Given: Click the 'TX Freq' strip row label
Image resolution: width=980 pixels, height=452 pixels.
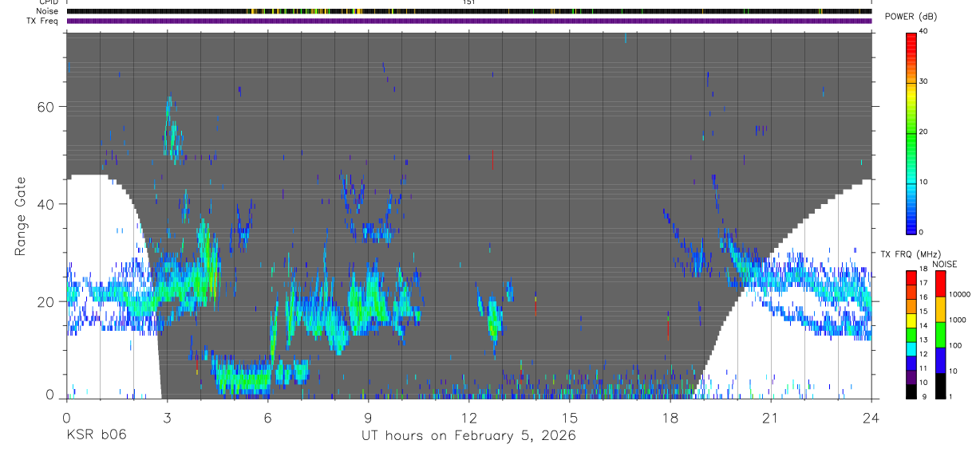Looking at the screenshot, I should point(43,21).
